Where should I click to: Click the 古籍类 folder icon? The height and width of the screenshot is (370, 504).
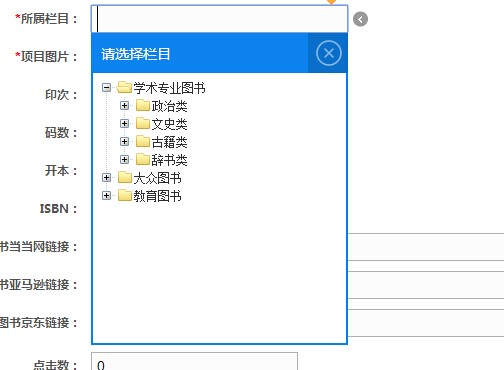coord(143,141)
